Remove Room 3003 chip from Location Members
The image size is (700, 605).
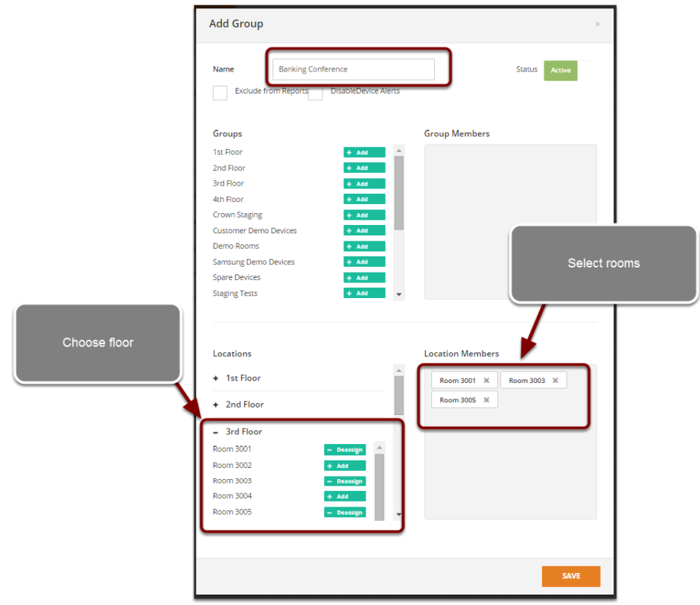556,380
